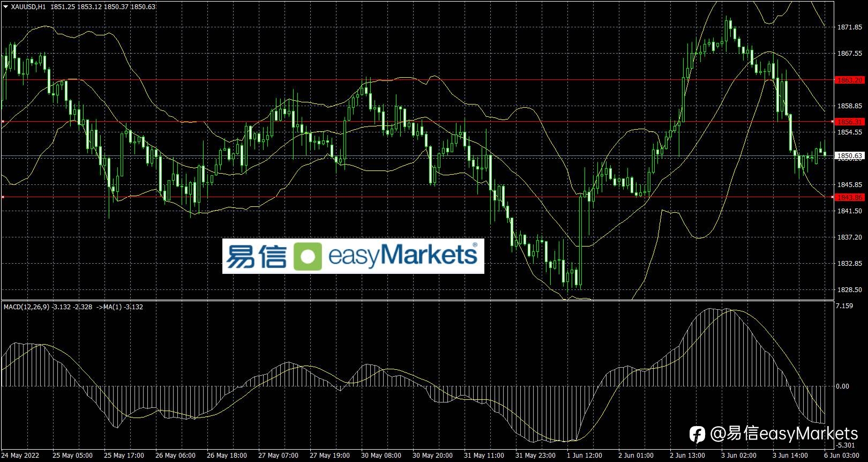Select the red 1863.20 level price tag

tap(850, 80)
